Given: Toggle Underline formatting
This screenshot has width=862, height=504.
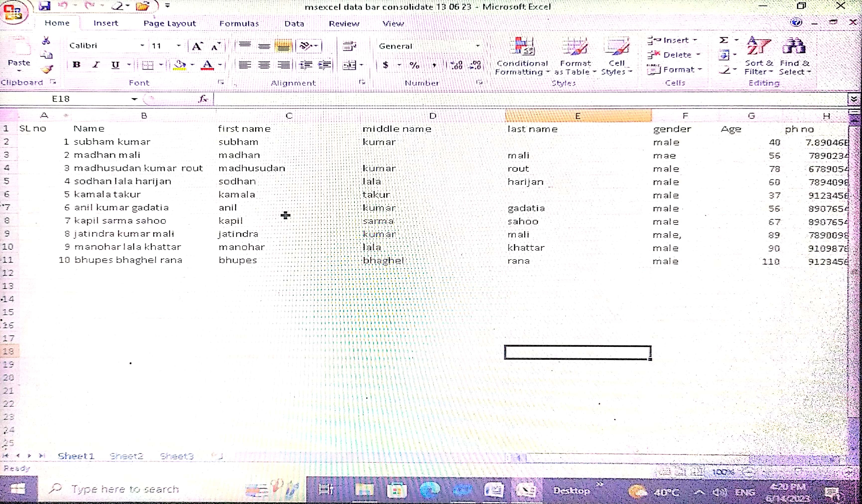Looking at the screenshot, I should (x=115, y=65).
